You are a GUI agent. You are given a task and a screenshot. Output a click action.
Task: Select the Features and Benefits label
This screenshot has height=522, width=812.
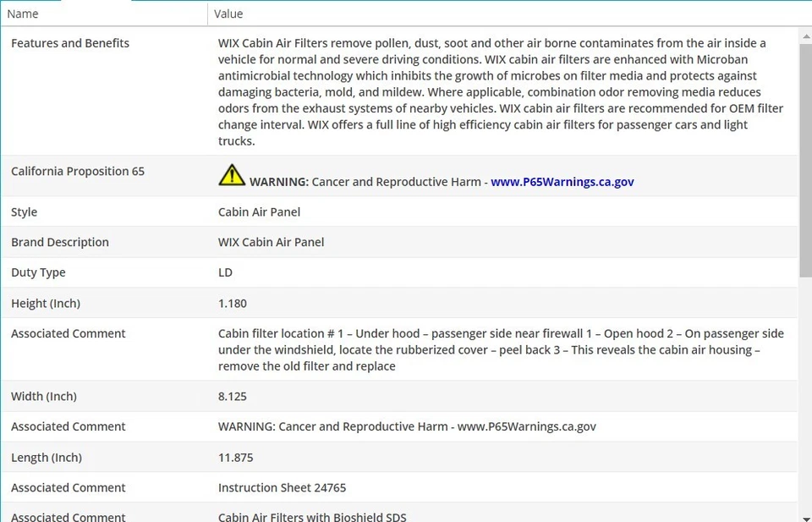pyautogui.click(x=70, y=43)
